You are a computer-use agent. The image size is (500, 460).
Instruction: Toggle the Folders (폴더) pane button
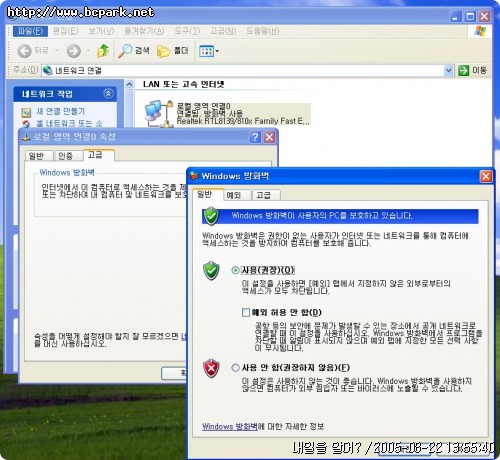point(173,51)
